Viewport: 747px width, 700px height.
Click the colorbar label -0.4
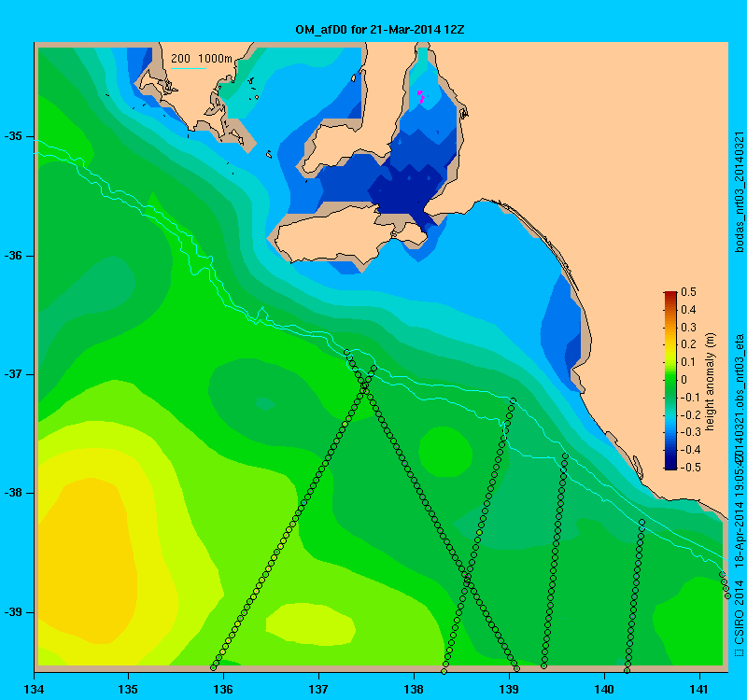tap(690, 450)
